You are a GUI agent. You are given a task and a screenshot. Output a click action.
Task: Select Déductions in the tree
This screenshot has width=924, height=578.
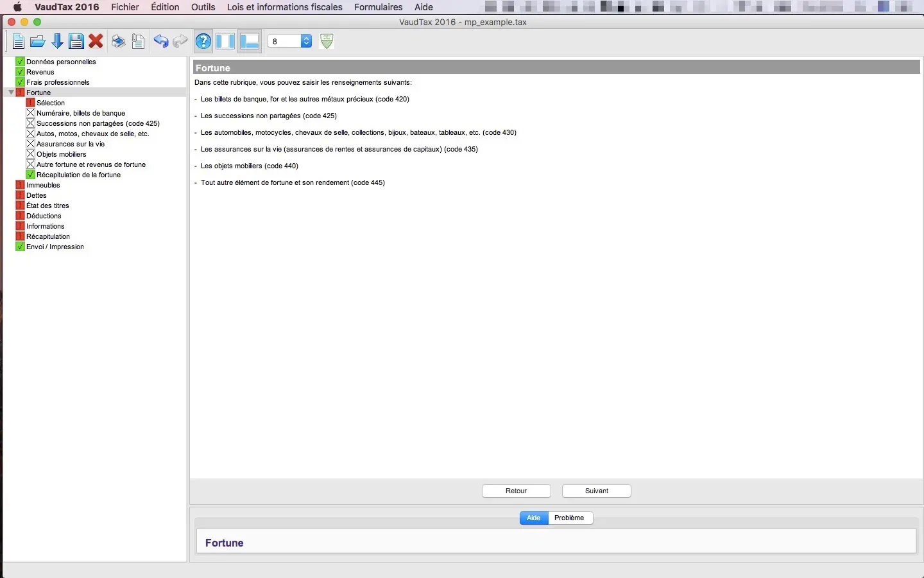[44, 216]
